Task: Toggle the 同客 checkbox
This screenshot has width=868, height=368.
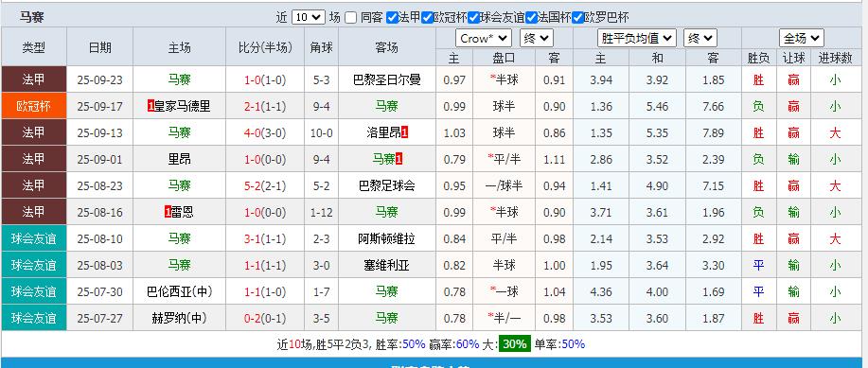Action: coord(350,18)
